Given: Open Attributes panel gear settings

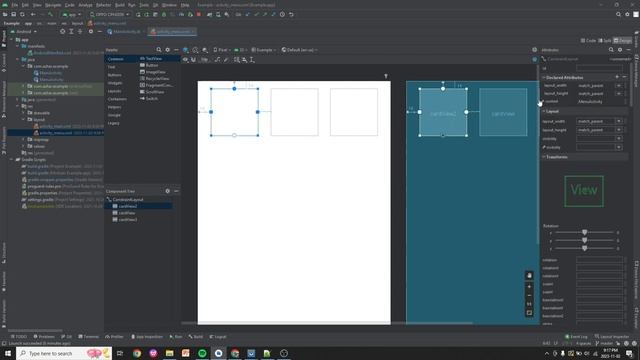Looking at the screenshot, I should (x=620, y=50).
